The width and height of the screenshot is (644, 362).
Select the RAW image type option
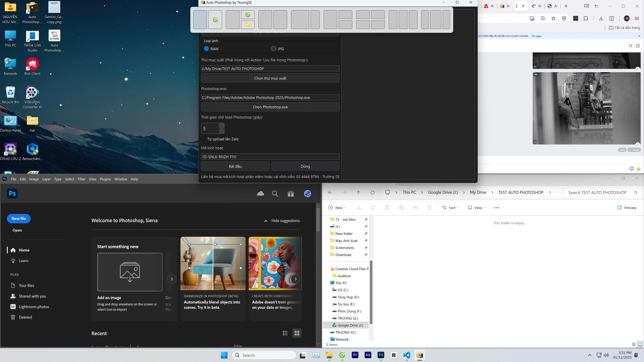coord(206,49)
